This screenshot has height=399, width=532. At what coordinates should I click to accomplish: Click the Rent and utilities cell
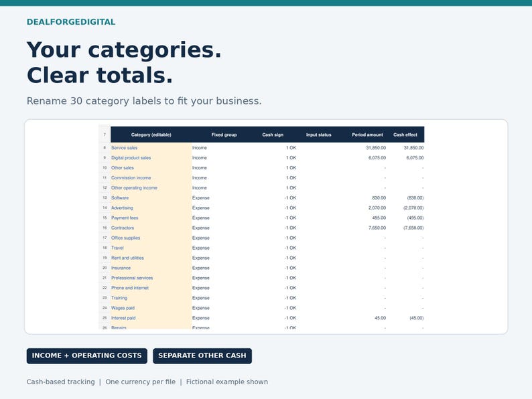[151, 258]
